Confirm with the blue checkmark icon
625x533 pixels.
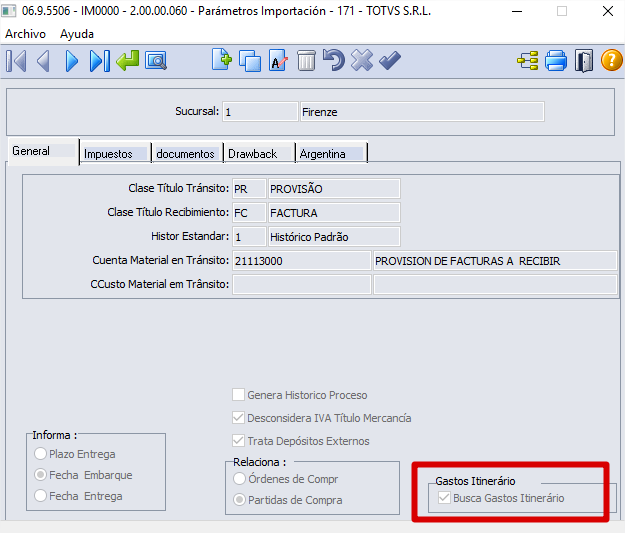(x=390, y=61)
